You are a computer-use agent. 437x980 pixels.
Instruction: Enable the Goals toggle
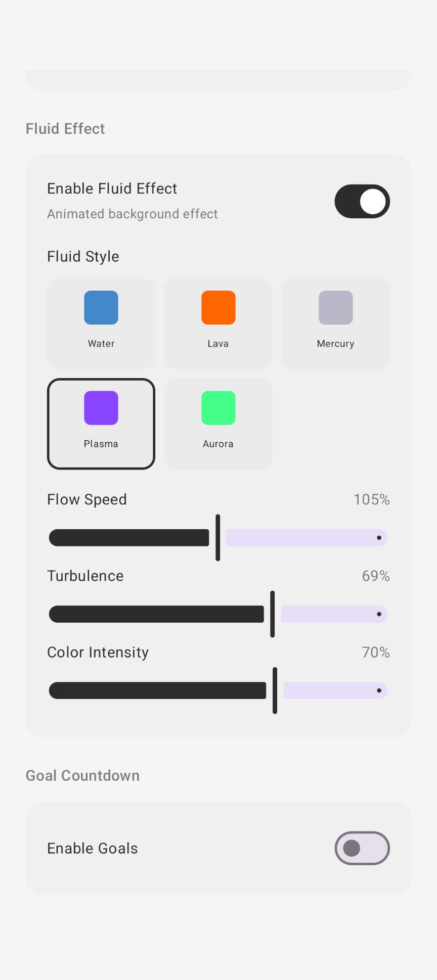pyautogui.click(x=362, y=848)
